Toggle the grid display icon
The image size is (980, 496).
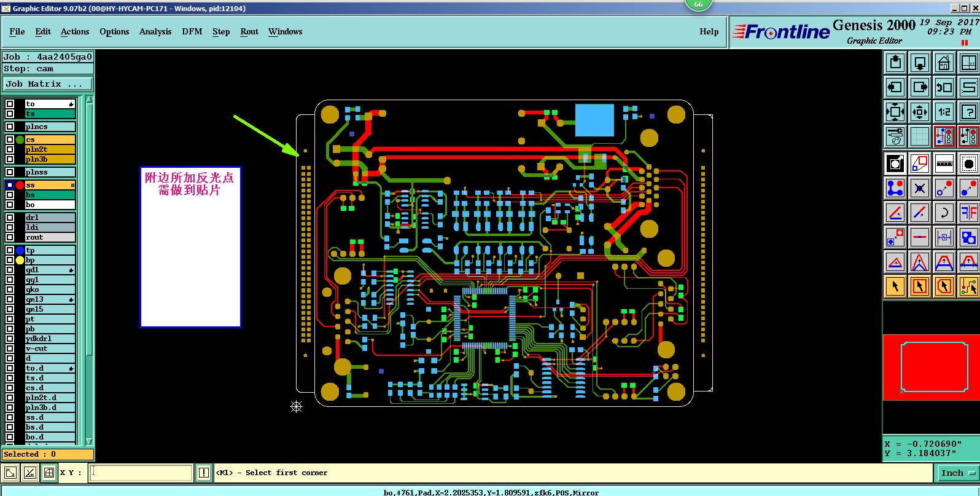(x=920, y=136)
